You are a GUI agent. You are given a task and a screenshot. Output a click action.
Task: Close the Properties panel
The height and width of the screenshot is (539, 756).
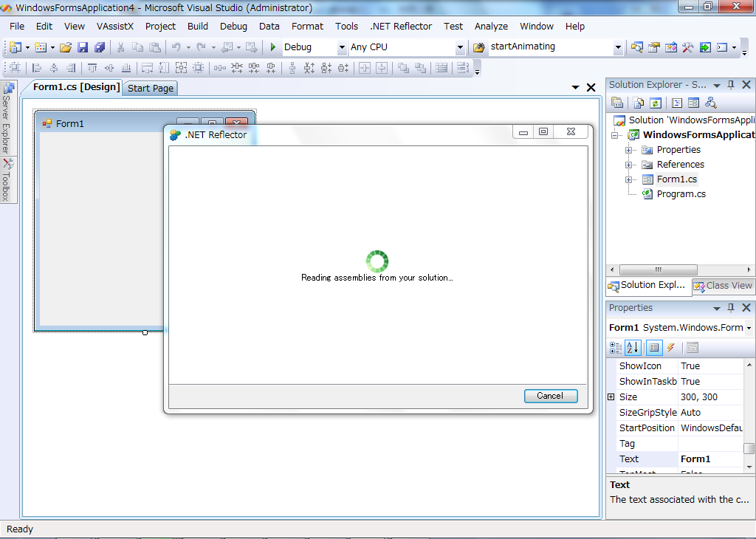click(746, 308)
